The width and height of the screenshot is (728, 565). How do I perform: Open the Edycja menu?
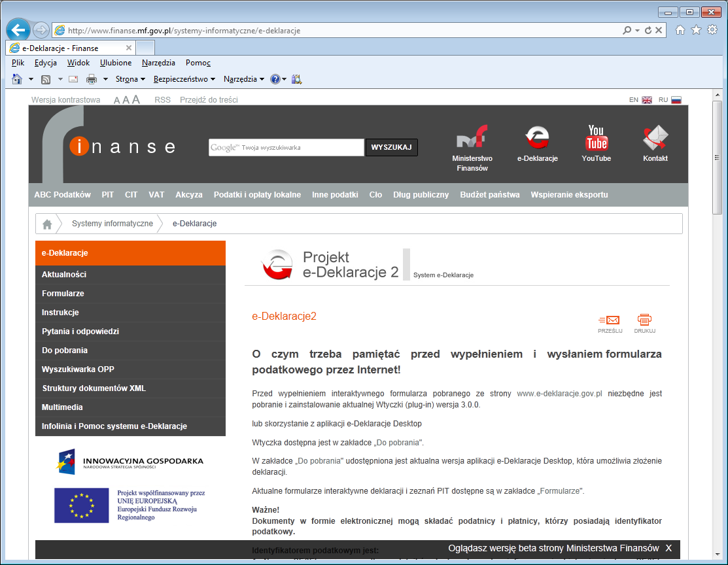[46, 63]
